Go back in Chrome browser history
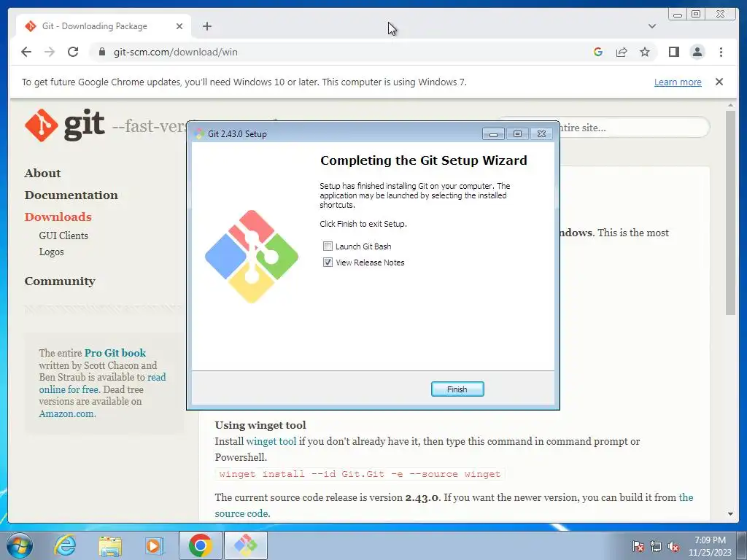The width and height of the screenshot is (747, 560). click(x=26, y=52)
